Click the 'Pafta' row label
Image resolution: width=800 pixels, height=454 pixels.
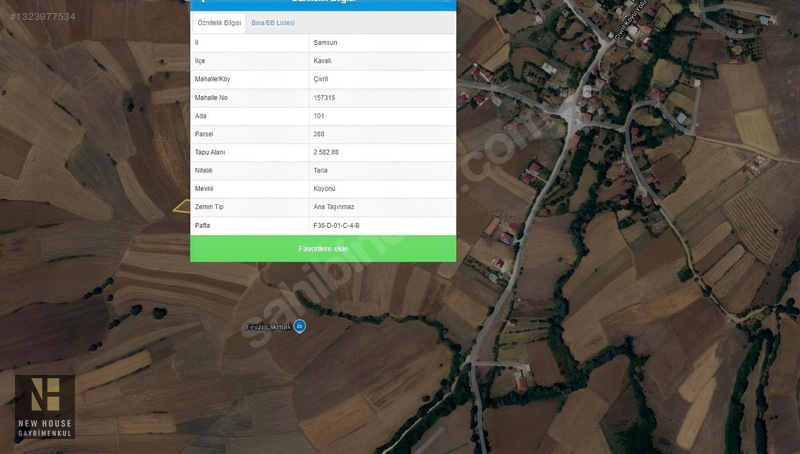pos(202,225)
